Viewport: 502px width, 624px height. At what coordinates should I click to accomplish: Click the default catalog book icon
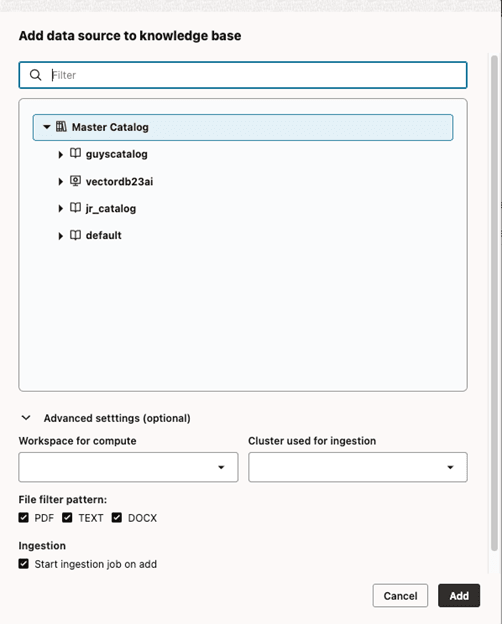[x=75, y=235]
